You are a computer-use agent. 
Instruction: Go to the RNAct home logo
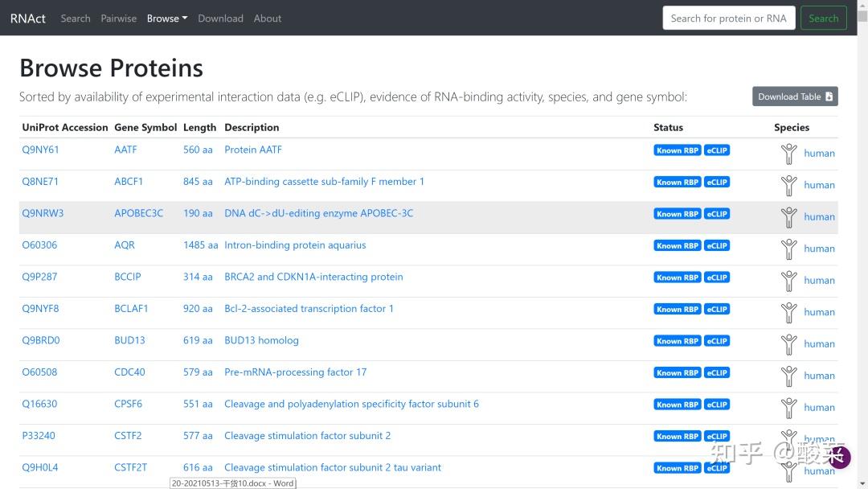pos(28,18)
